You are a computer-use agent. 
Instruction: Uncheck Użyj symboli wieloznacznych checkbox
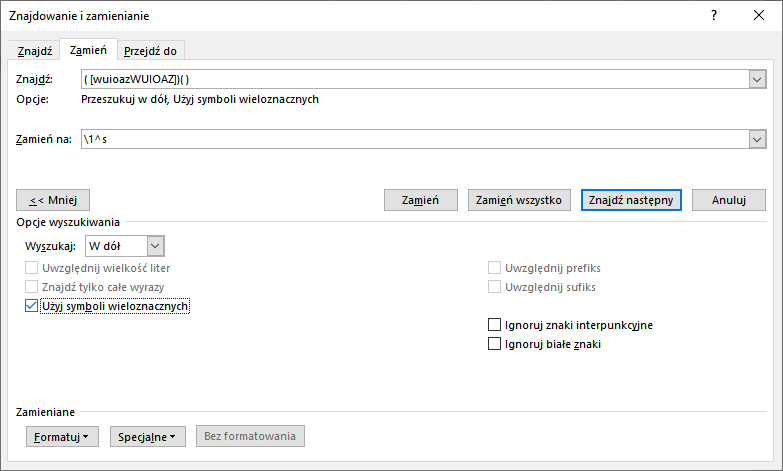point(30,306)
